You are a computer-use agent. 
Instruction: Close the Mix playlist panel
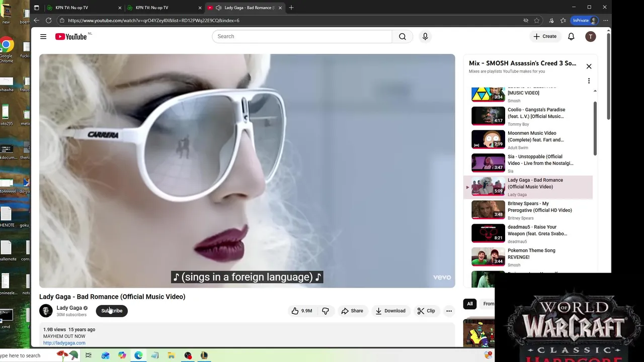(589, 66)
